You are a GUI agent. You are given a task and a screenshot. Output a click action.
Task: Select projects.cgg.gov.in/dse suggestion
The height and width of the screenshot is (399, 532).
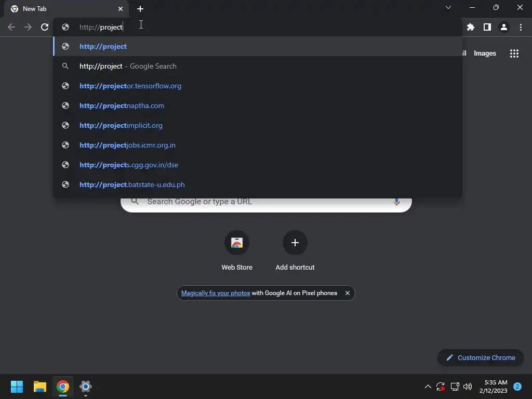258,165
